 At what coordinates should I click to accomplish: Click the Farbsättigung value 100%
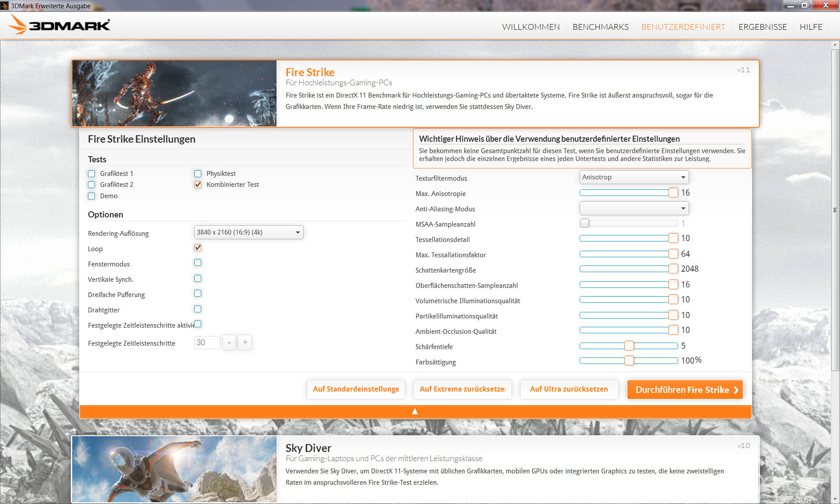[x=691, y=360]
